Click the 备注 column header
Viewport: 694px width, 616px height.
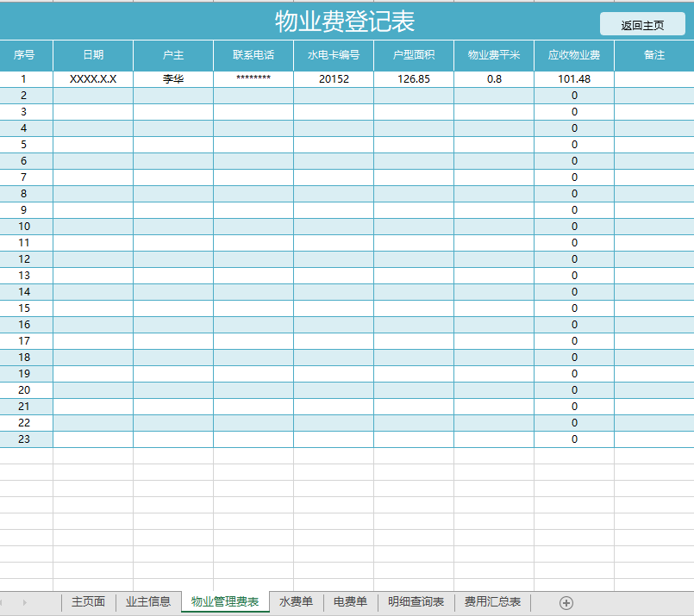point(654,54)
